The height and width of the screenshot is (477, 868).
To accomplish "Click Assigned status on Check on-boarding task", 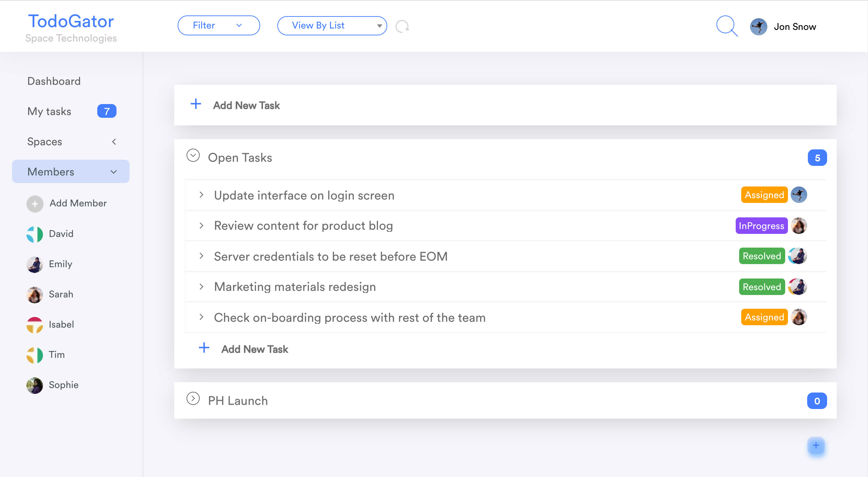I will pos(764,317).
